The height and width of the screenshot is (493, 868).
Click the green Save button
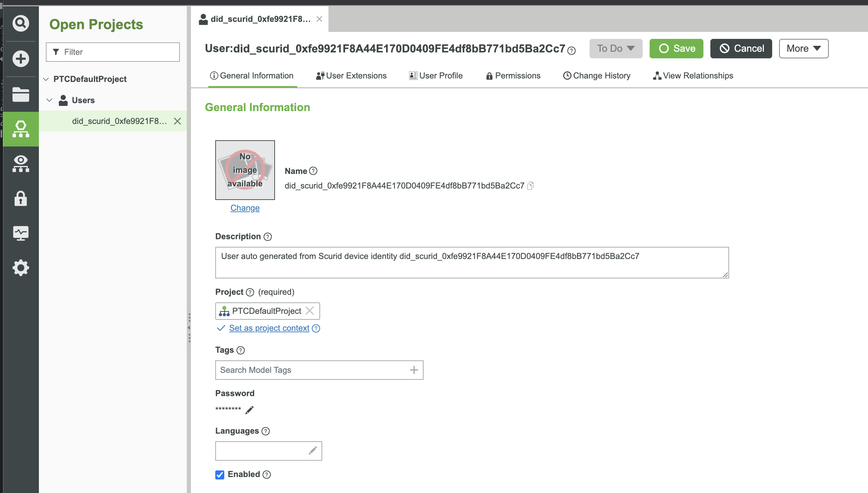click(676, 49)
